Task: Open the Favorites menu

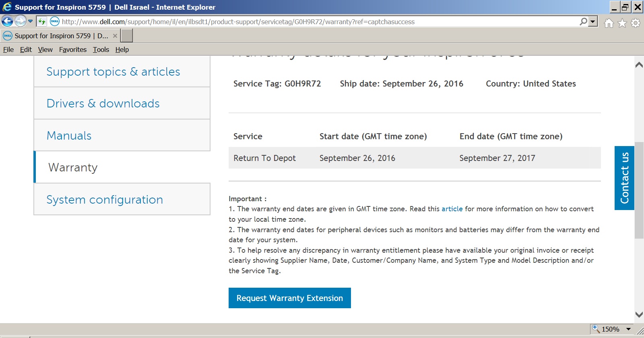Action: click(x=73, y=49)
